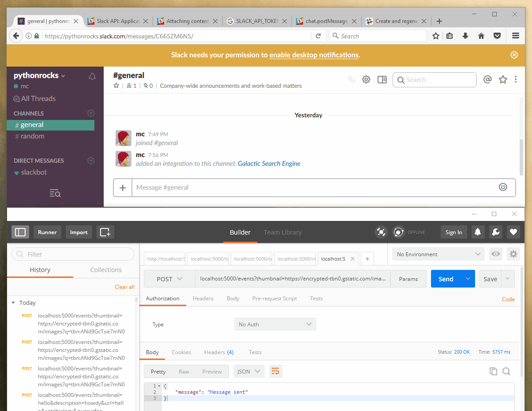The image size is (532, 411).
Task: Dismiss the Slack notification banner
Action: point(514,55)
